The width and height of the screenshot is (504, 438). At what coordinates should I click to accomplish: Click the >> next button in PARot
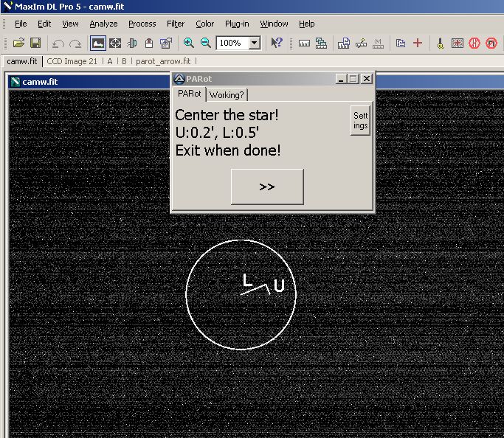click(x=267, y=187)
